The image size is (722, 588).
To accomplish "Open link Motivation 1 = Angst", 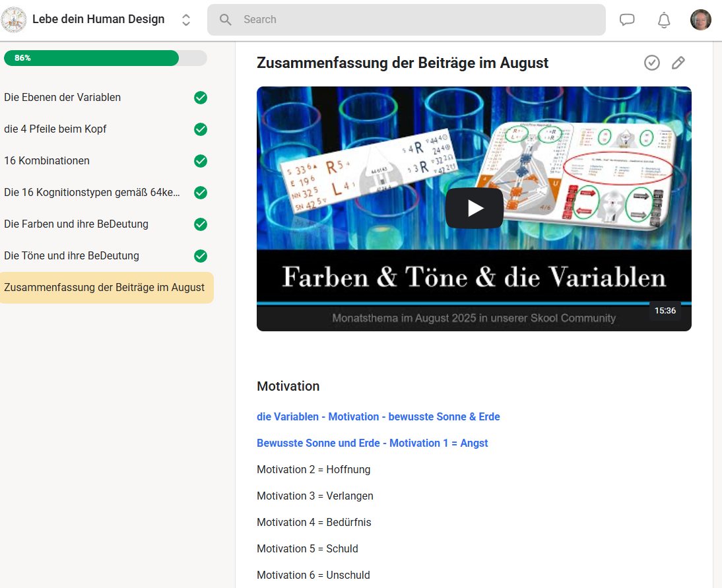I will pos(372,443).
